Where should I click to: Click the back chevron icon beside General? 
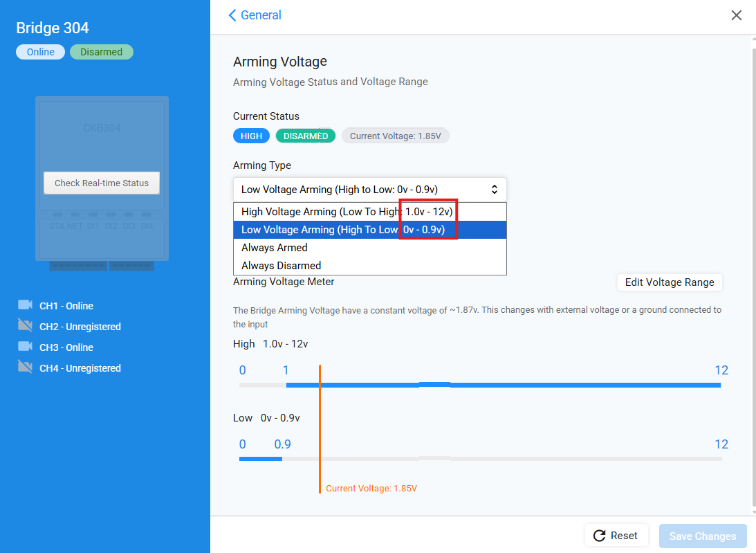tap(232, 15)
